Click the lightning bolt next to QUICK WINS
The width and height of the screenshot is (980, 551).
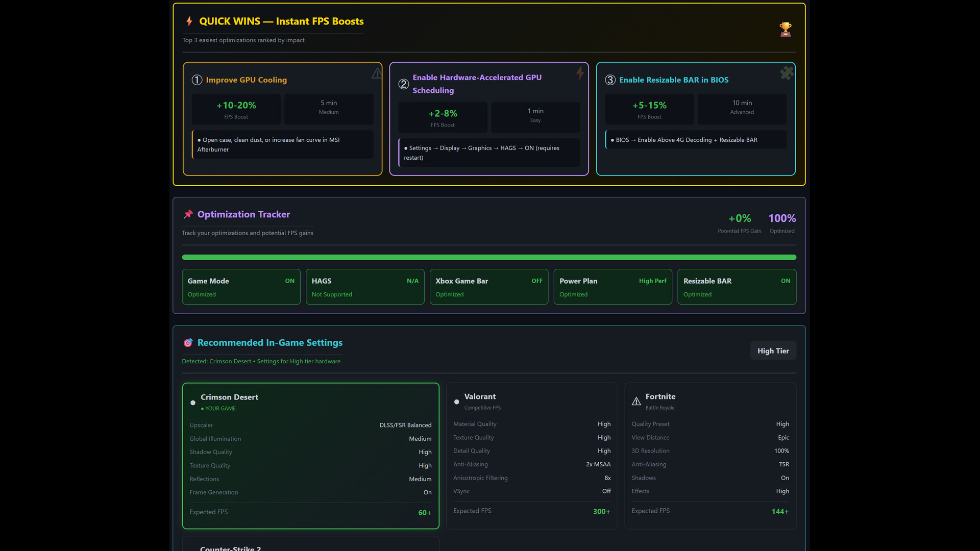(x=189, y=21)
